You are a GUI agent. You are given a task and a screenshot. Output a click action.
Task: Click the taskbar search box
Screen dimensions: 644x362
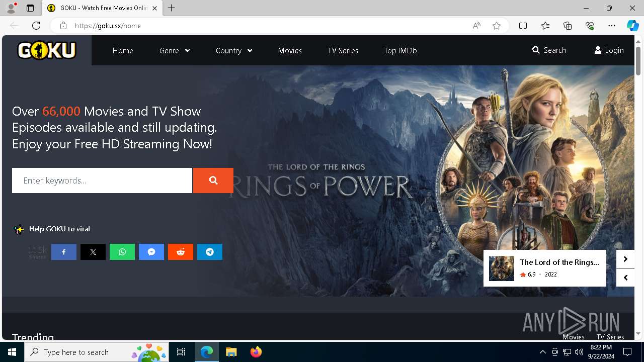[x=97, y=352]
